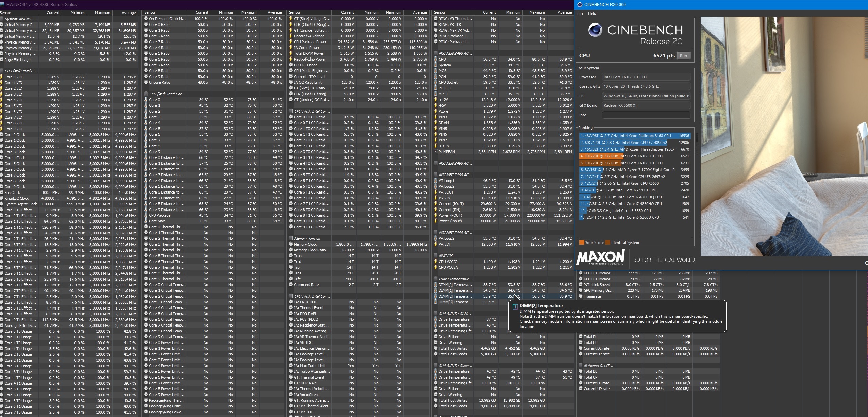
Task: Click the HWiNFO64 title bar icon
Action: (2, 5)
